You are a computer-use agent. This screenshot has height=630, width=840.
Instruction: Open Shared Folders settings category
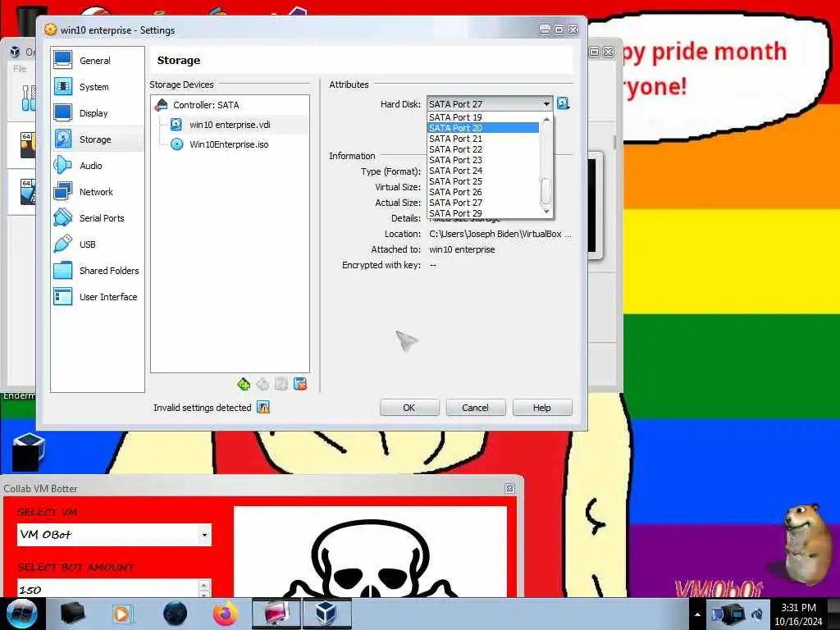point(97,271)
